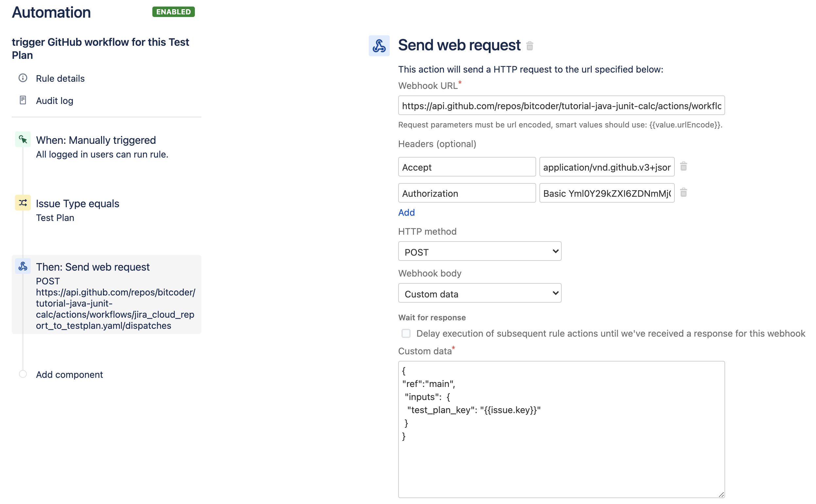Image resolution: width=816 pixels, height=504 pixels.
Task: Click the Accept header name field
Action: (467, 167)
